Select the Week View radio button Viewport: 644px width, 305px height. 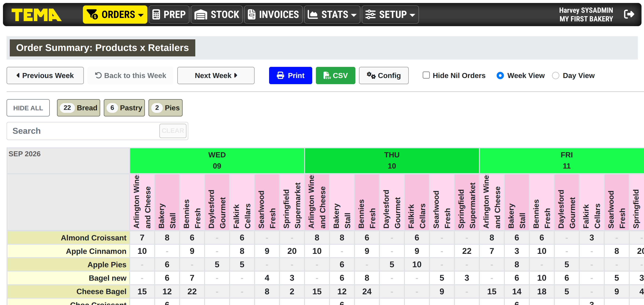tap(500, 75)
